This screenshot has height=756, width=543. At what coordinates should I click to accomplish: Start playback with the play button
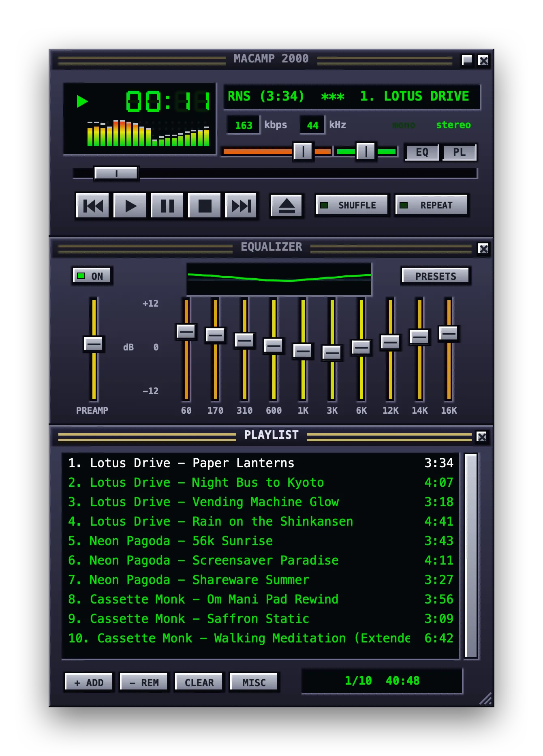[130, 206]
